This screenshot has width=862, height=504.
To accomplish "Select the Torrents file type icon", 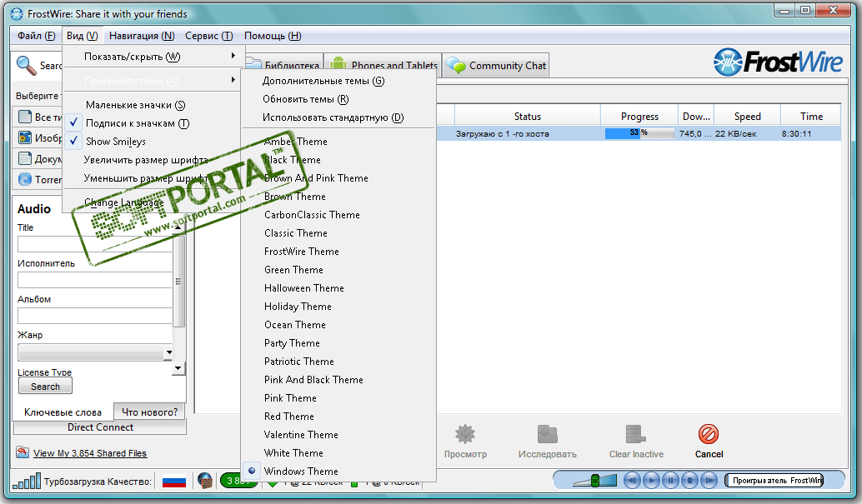I will pyautogui.click(x=25, y=179).
